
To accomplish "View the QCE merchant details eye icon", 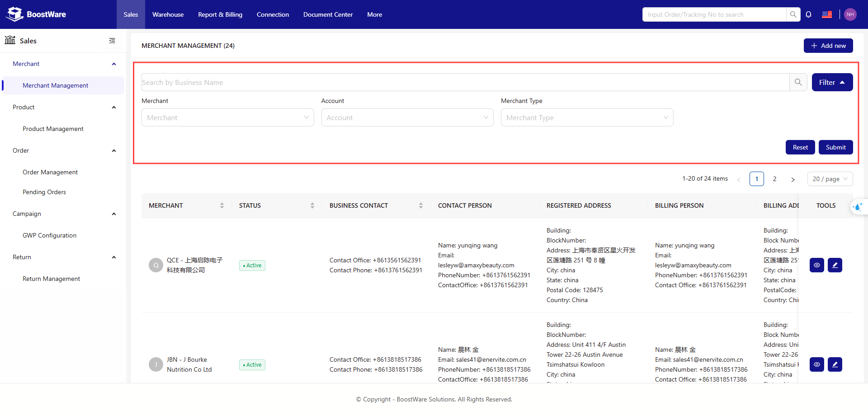I will point(817,265).
